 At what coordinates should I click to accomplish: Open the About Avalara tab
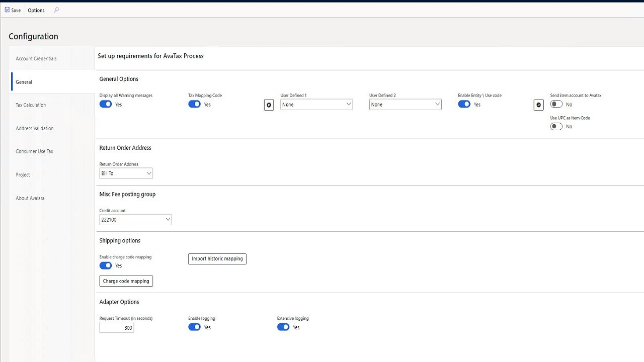coord(30,198)
